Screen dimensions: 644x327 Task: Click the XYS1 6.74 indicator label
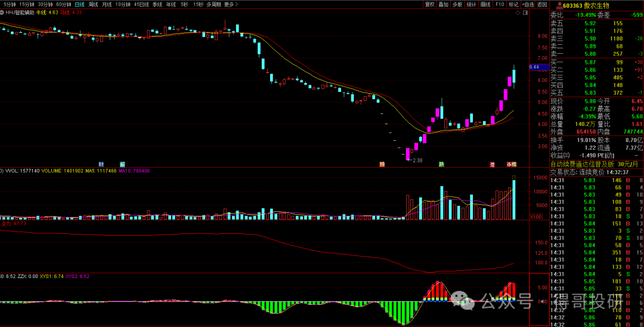[52, 276]
